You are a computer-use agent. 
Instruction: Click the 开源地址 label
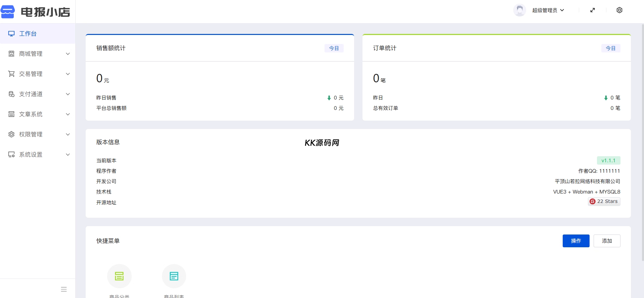click(106, 203)
